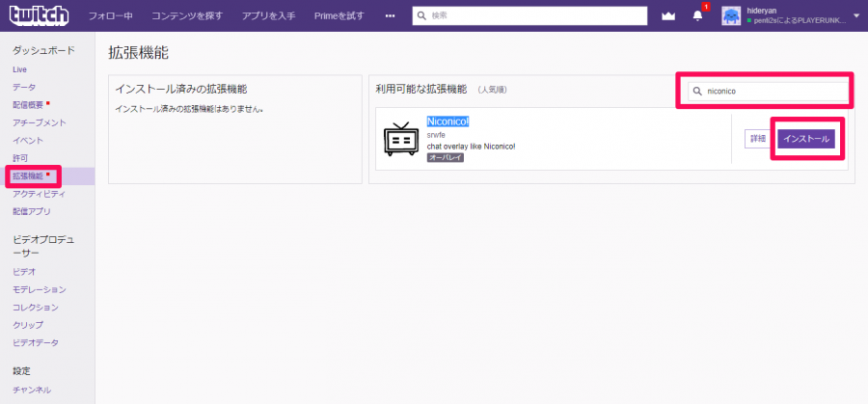Click the (人気順) sort label
Screen dimensions: 868x404
click(492, 89)
